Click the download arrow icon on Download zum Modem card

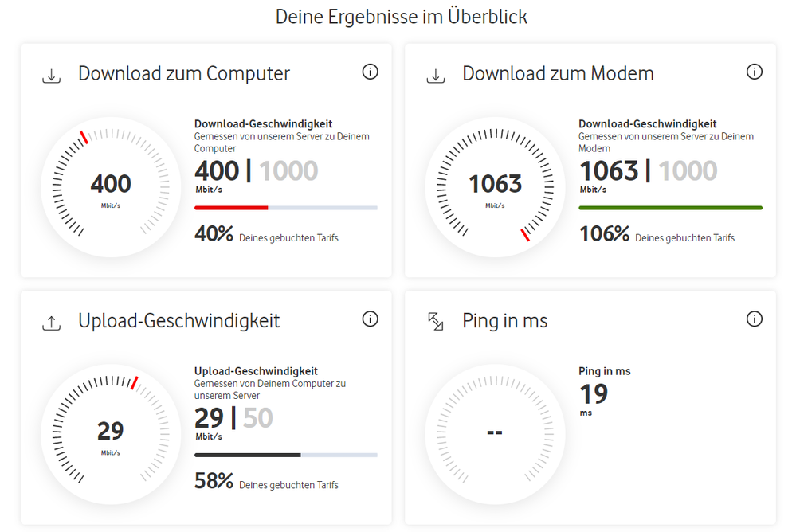click(435, 72)
